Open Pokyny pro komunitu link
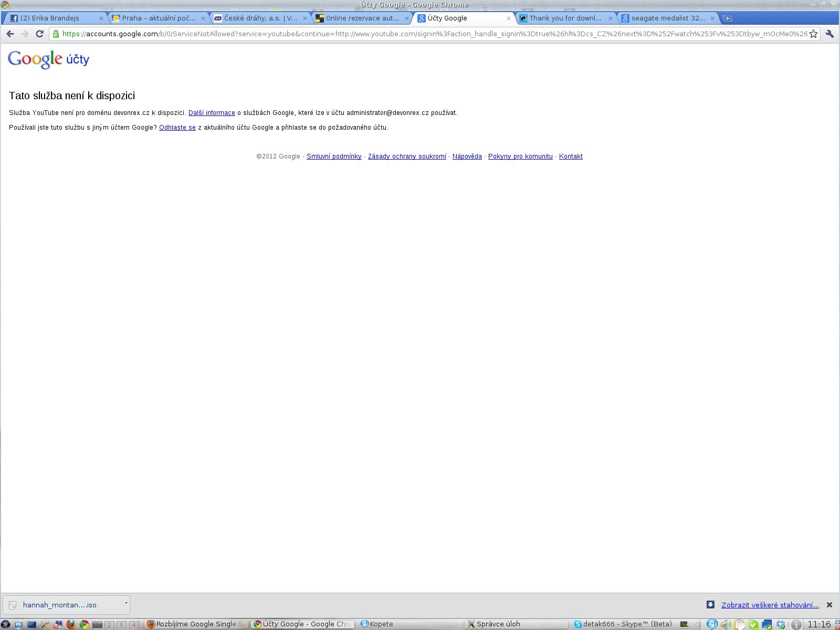The image size is (840, 630). 520,156
